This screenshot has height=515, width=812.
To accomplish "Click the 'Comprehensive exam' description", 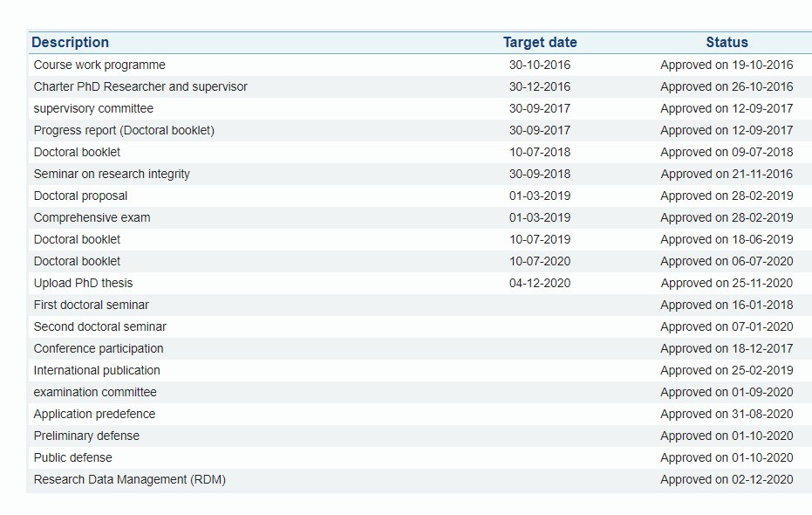I will pos(92,217).
